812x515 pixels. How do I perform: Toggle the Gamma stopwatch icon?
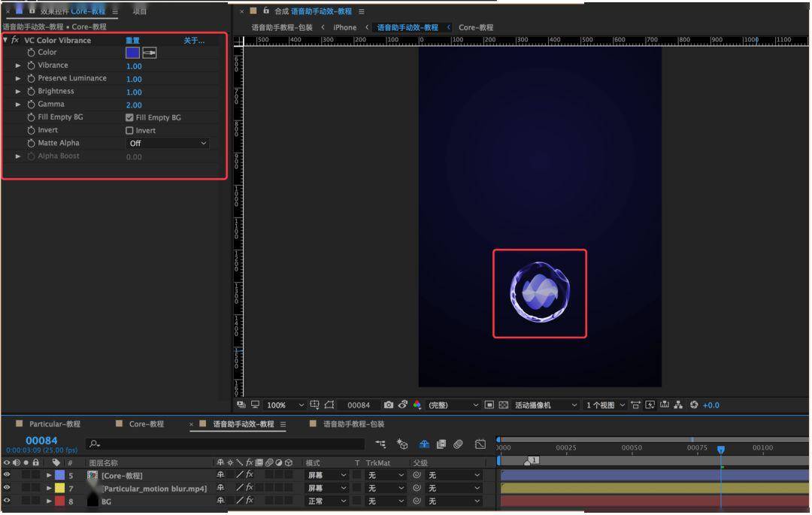[31, 105]
